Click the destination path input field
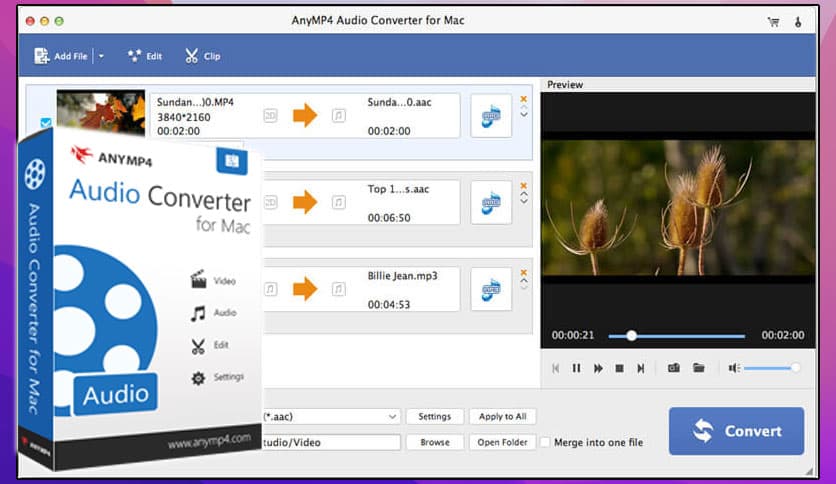This screenshot has height=484, width=836. pos(331,442)
